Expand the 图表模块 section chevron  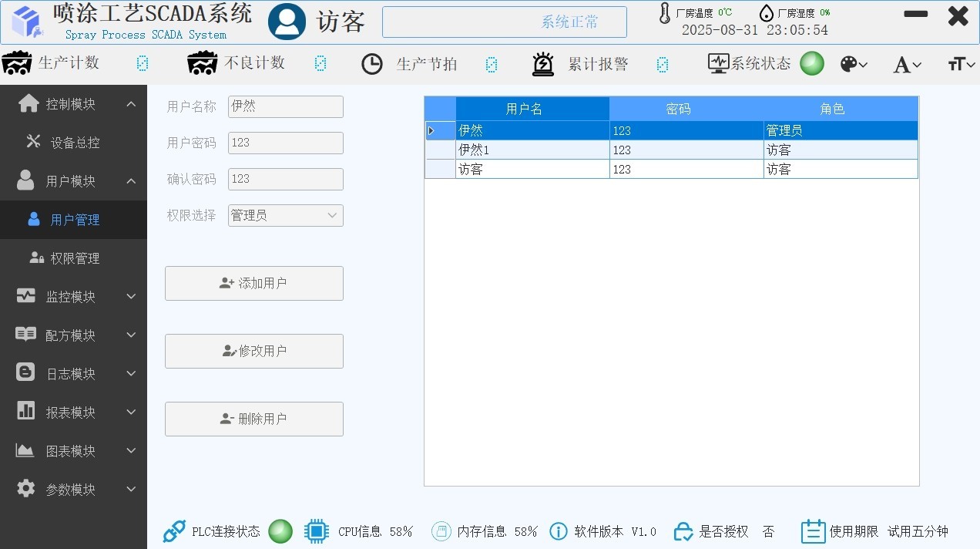131,450
